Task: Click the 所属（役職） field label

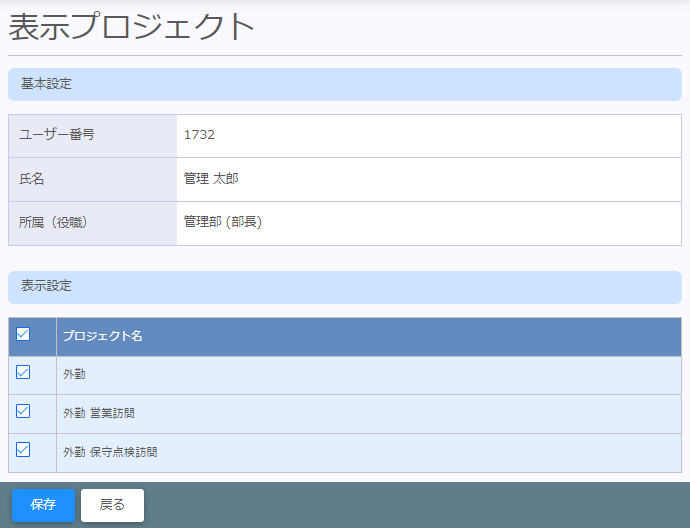Action: [54, 222]
